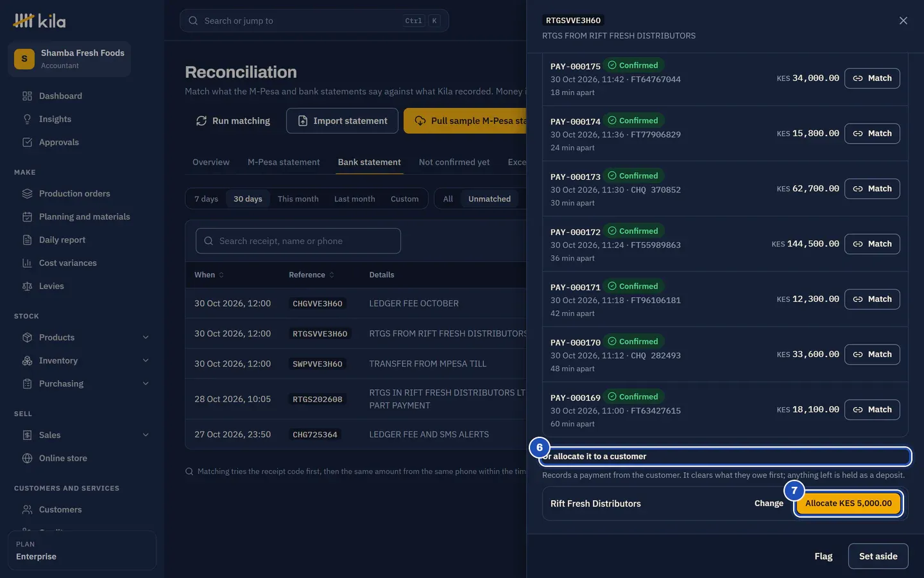The image size is (924, 578).
Task: Open Insights lightbulb icon
Action: [x=27, y=119]
